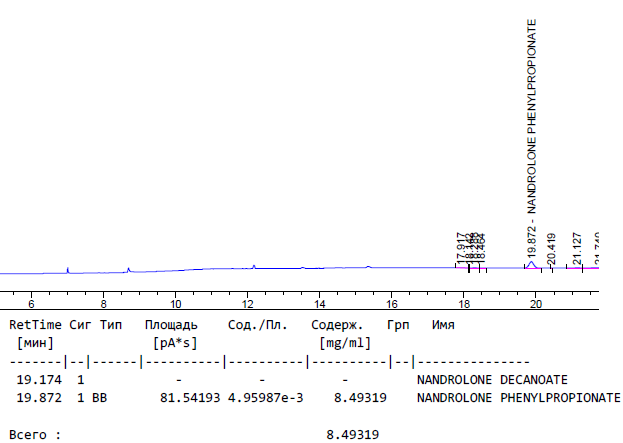This screenshot has width=623, height=443.
Task: Click the Содерж. column header
Action: click(x=340, y=325)
